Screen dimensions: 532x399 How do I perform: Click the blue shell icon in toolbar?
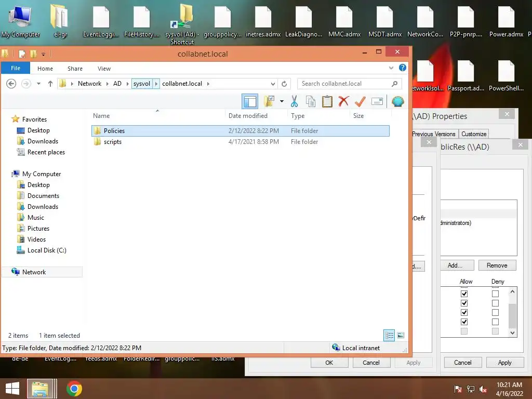point(397,101)
